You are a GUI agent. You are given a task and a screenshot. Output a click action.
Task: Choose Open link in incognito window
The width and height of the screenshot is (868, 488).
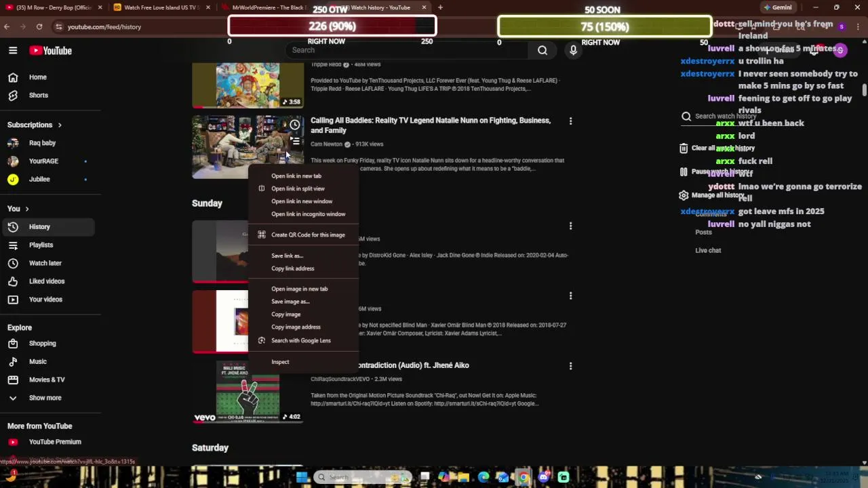tap(303, 214)
